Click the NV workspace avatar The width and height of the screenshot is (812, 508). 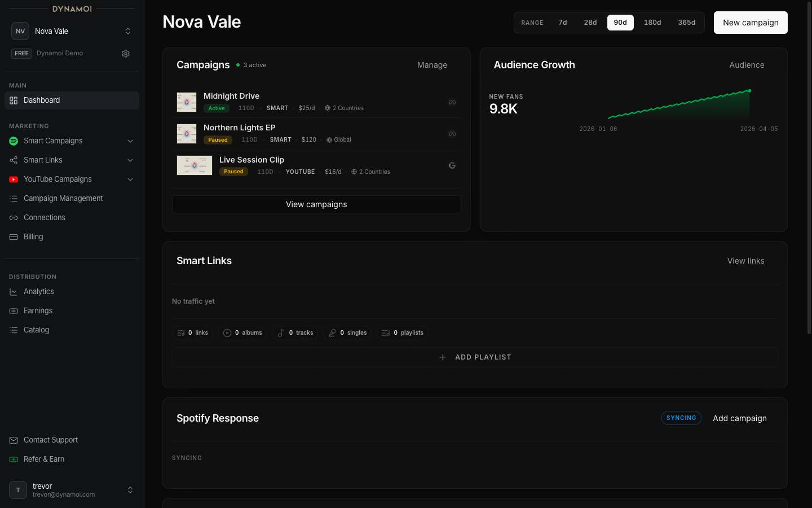20,31
